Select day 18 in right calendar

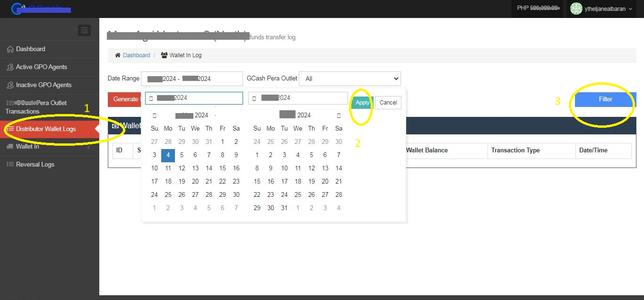[298, 181]
